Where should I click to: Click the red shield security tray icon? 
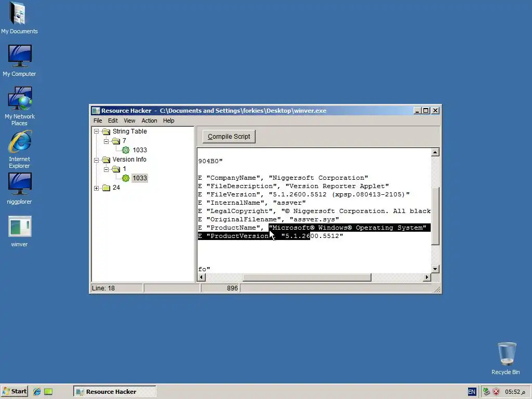pos(496,392)
